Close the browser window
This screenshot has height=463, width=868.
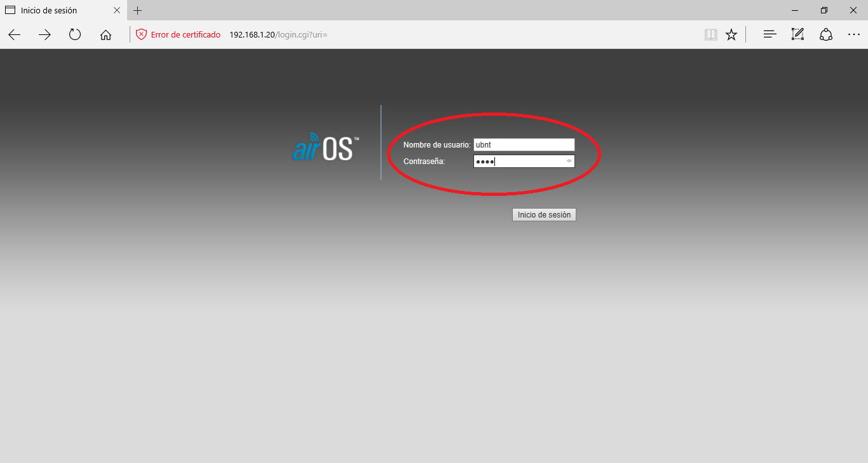pyautogui.click(x=853, y=10)
